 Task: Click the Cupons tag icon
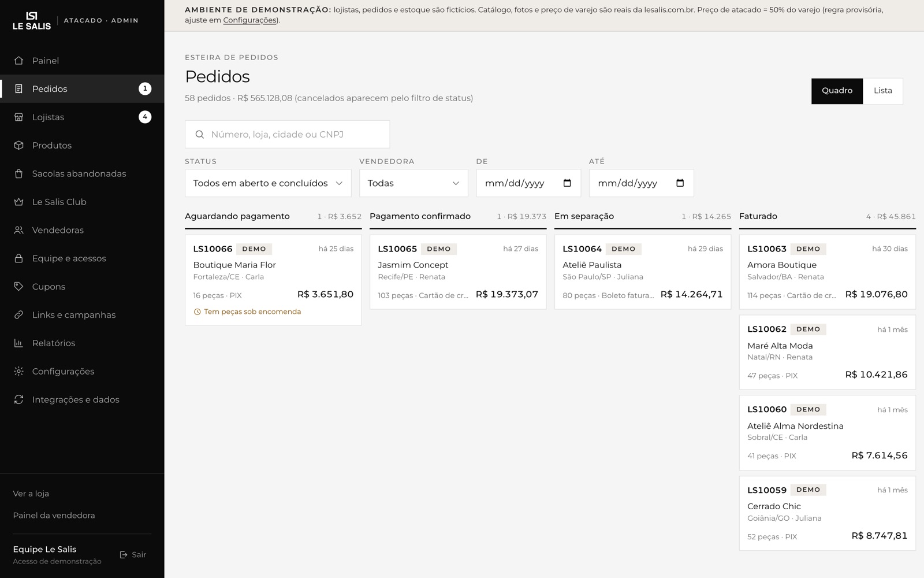pos(18,287)
